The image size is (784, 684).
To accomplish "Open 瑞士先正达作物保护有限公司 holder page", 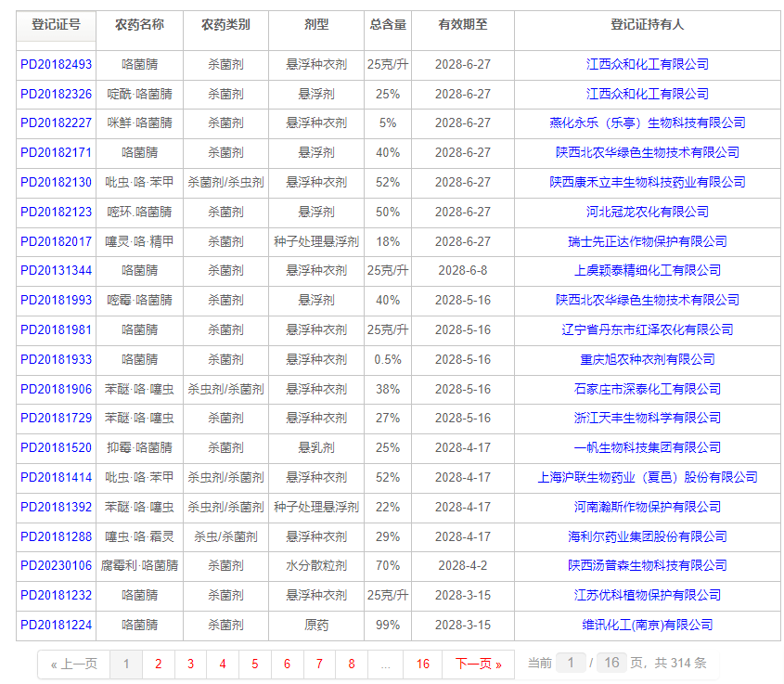I will tap(648, 242).
